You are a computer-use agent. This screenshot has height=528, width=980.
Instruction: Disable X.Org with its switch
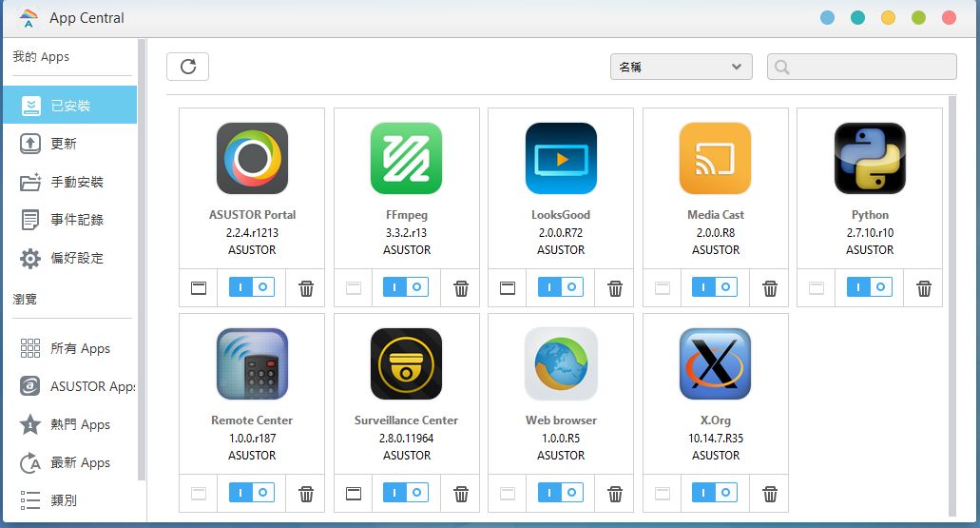[x=715, y=493]
